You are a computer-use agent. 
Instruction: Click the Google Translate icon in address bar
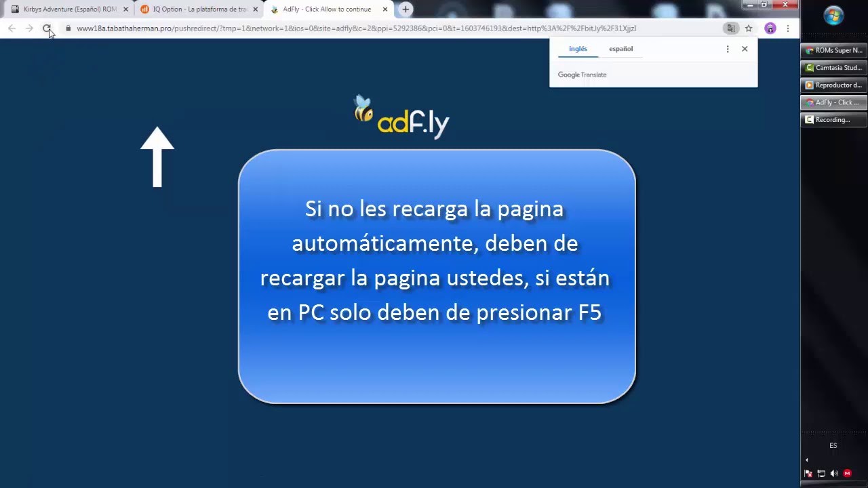click(731, 28)
